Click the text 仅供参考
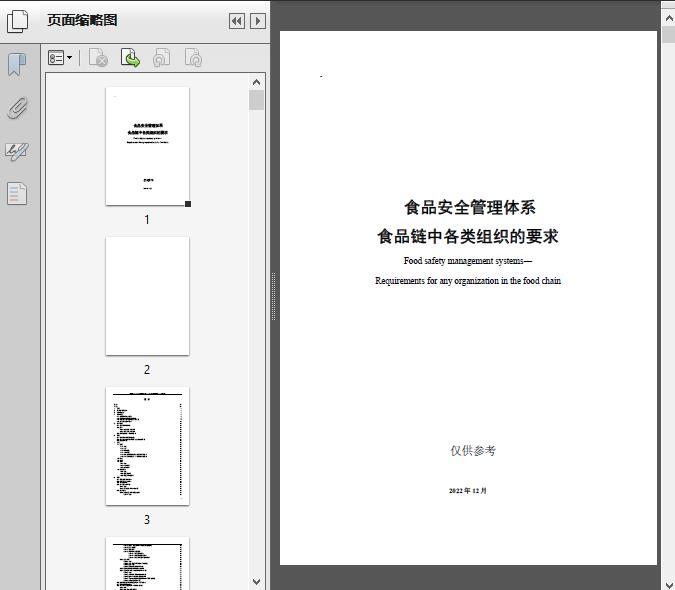 [x=473, y=451]
